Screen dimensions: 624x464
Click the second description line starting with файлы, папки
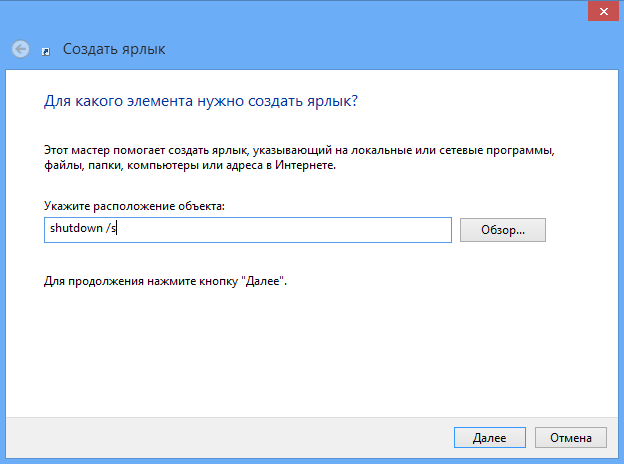point(190,165)
